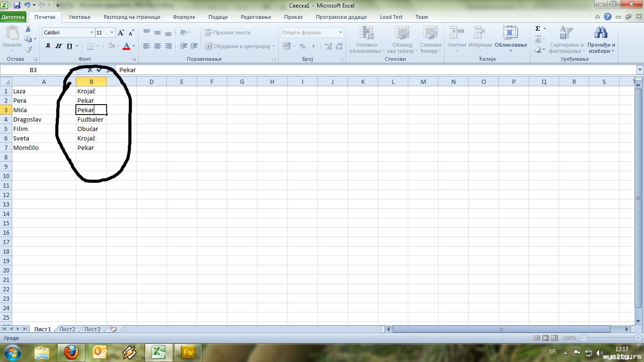Apply the percent number style

(302, 46)
